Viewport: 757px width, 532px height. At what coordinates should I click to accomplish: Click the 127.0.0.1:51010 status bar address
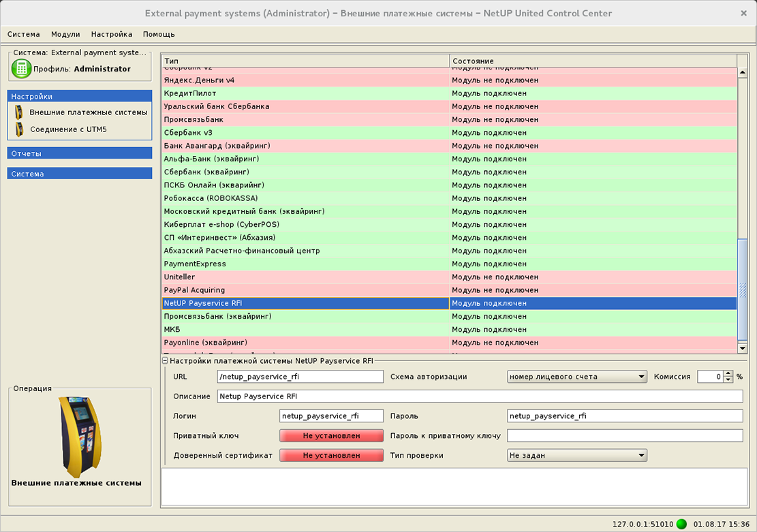(643, 525)
